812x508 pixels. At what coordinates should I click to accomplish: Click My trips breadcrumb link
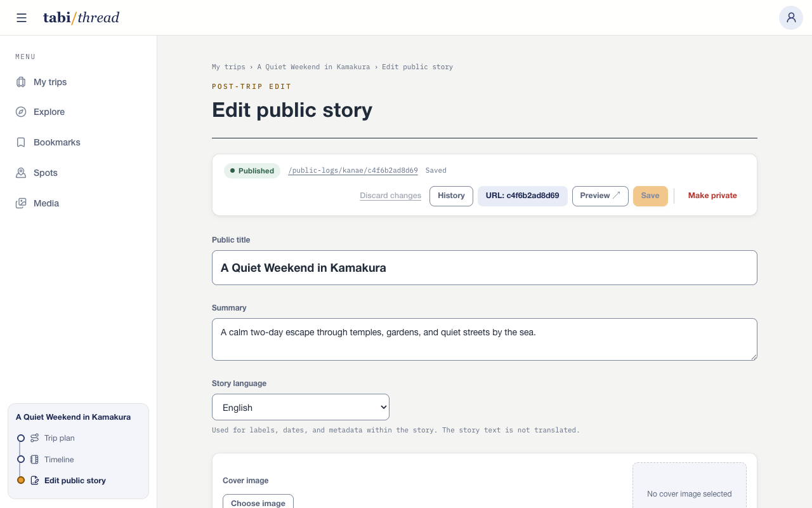tap(228, 67)
